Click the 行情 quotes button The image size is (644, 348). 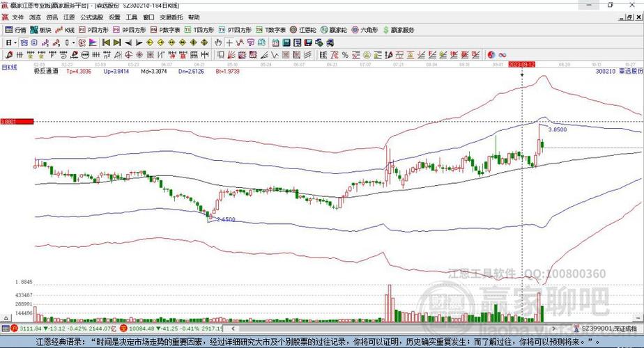point(15,30)
